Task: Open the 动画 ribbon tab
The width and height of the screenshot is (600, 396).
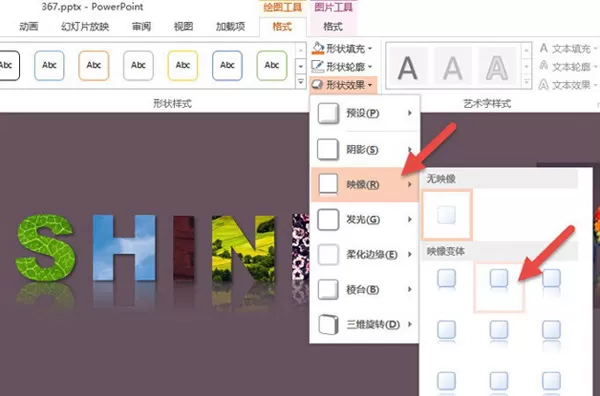Action: click(29, 26)
